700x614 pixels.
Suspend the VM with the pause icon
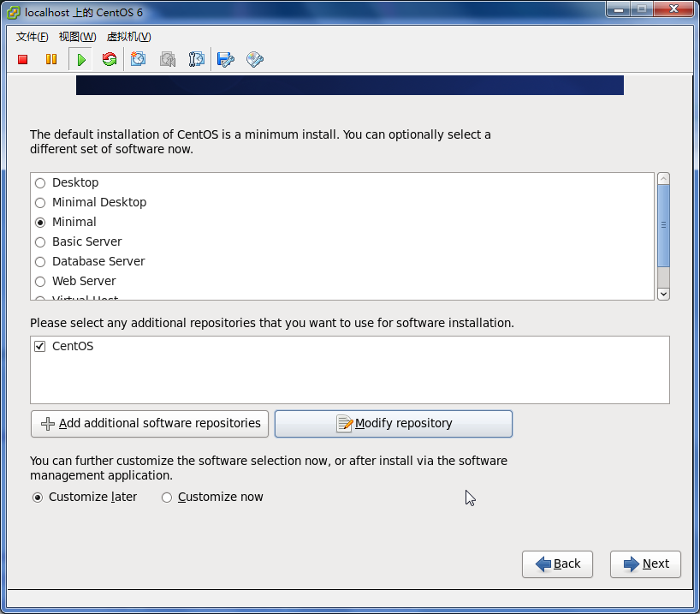pos(51,59)
